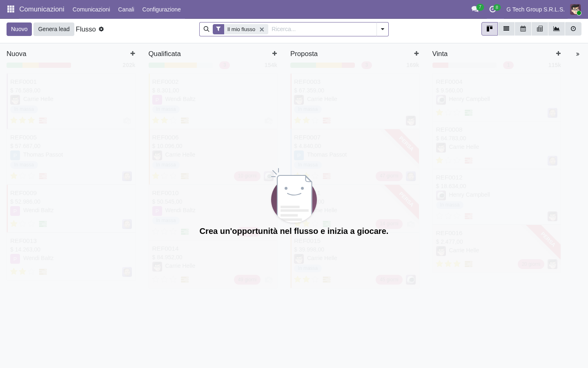588x368 pixels.
Task: Open the REF0001 opportunity card
Action: tap(71, 101)
